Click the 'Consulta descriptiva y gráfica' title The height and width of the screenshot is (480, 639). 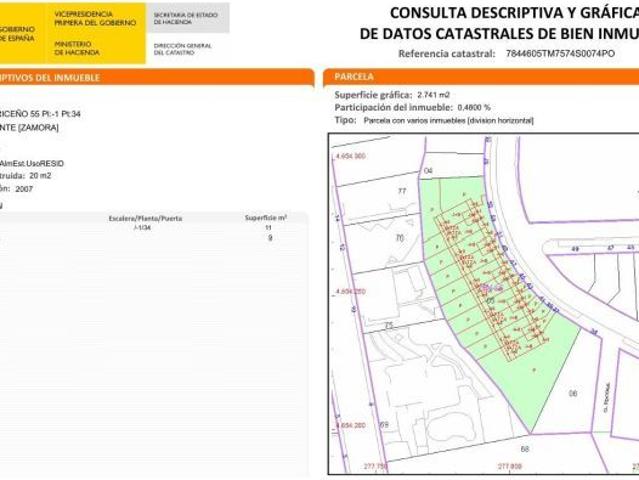coord(512,13)
